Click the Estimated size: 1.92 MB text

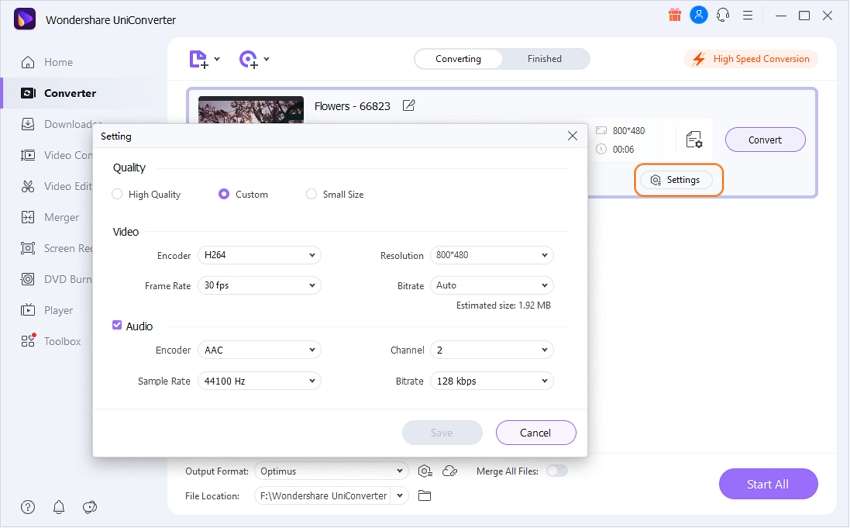[503, 305]
